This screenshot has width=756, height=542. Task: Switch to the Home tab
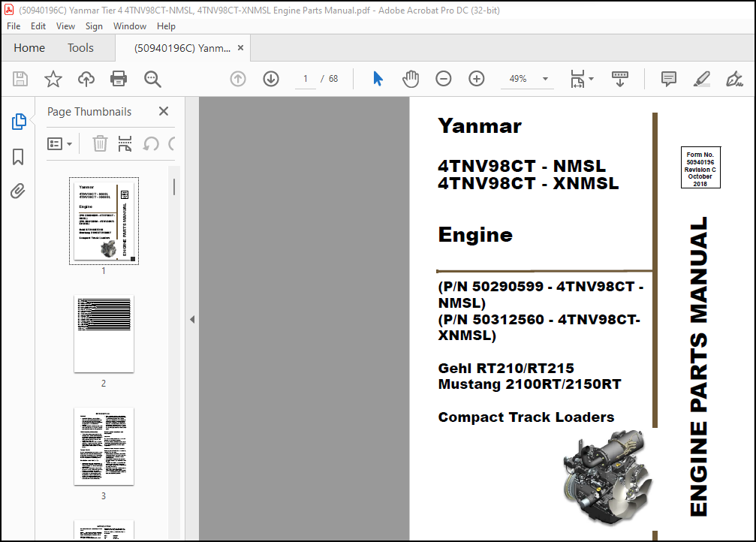29,48
